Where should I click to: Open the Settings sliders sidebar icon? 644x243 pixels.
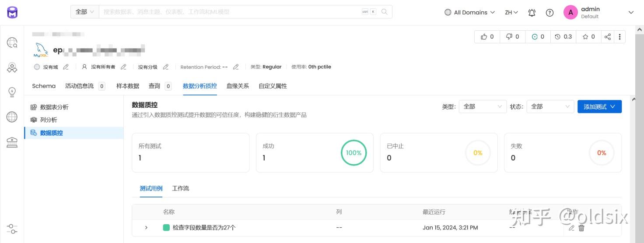[12, 229]
